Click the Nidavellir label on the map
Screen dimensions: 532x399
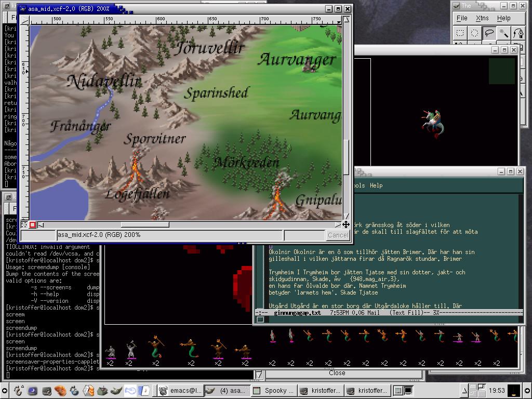[x=104, y=81]
